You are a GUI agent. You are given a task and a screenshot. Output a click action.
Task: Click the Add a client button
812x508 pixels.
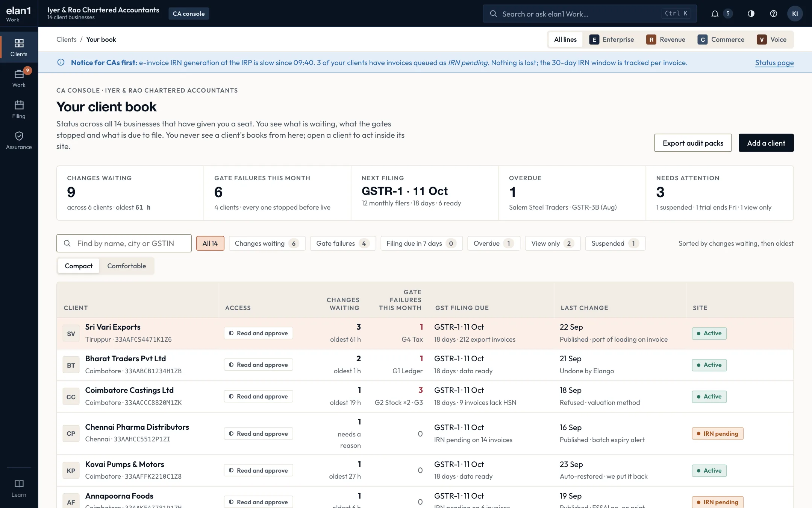tap(766, 143)
